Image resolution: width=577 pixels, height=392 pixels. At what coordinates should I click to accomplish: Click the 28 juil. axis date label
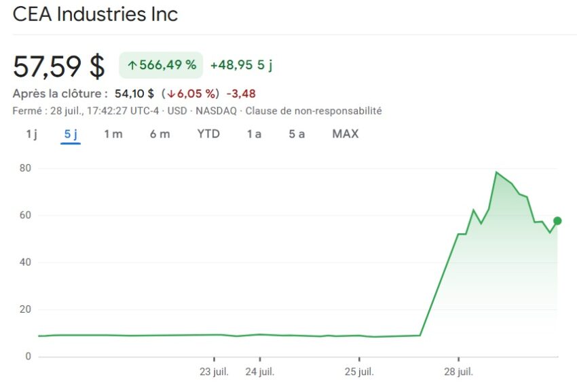click(458, 372)
